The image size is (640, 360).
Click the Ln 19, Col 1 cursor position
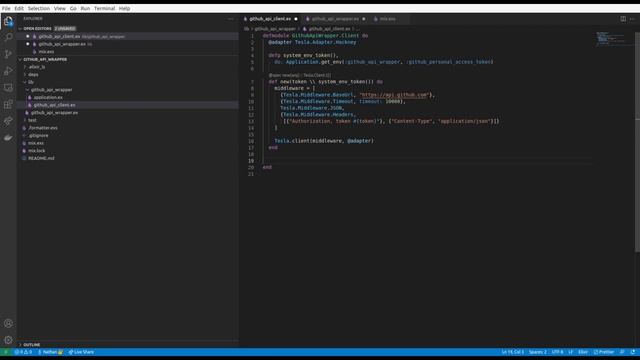512,352
